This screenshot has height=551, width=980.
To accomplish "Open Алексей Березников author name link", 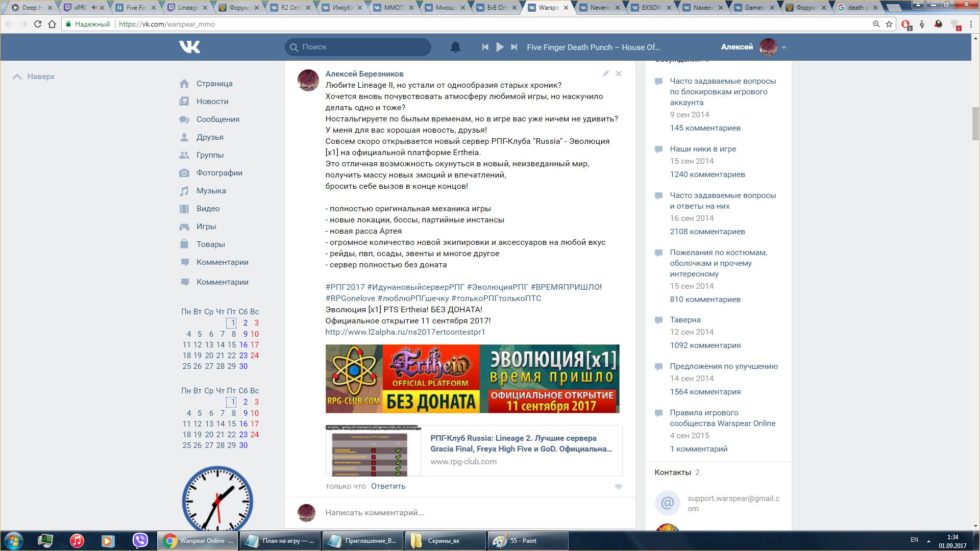I will [x=364, y=74].
